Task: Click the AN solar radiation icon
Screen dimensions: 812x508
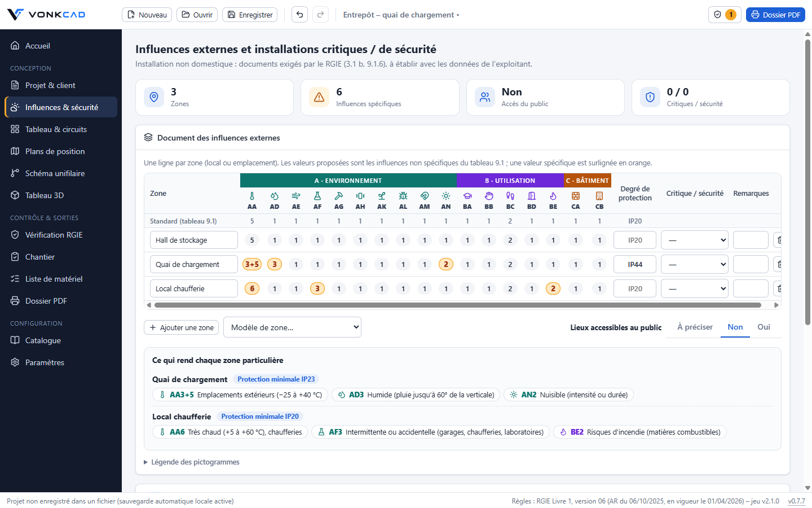Action: point(446,196)
